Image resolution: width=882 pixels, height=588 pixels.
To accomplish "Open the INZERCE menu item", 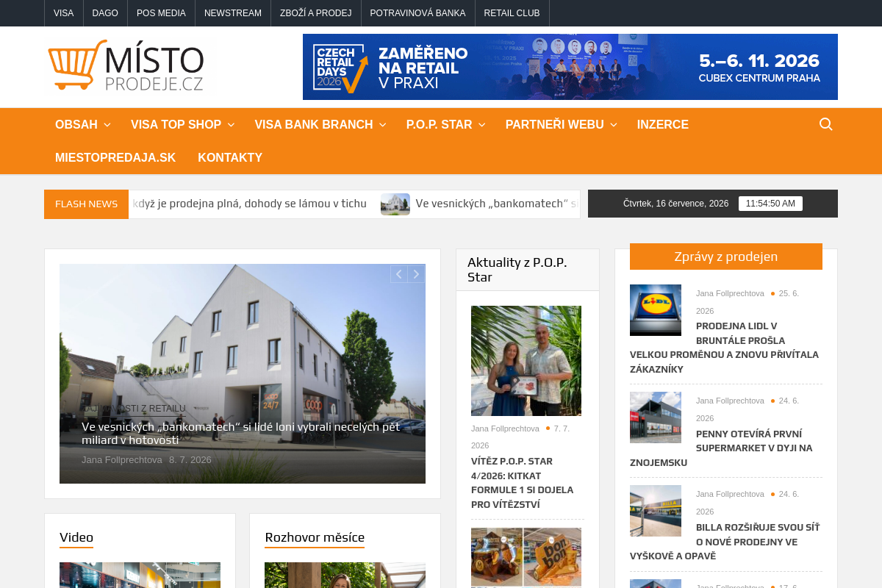I will coord(663,125).
